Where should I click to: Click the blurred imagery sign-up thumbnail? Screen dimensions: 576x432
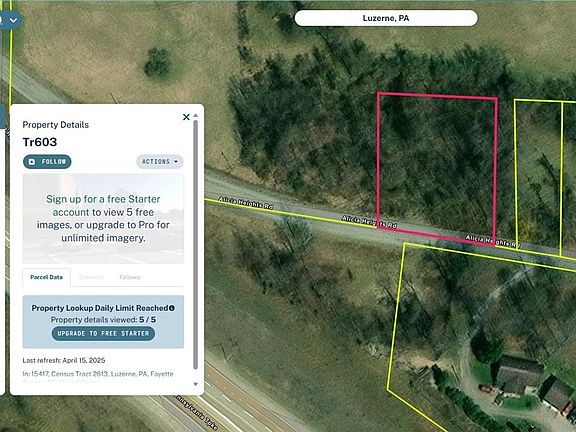click(x=103, y=219)
